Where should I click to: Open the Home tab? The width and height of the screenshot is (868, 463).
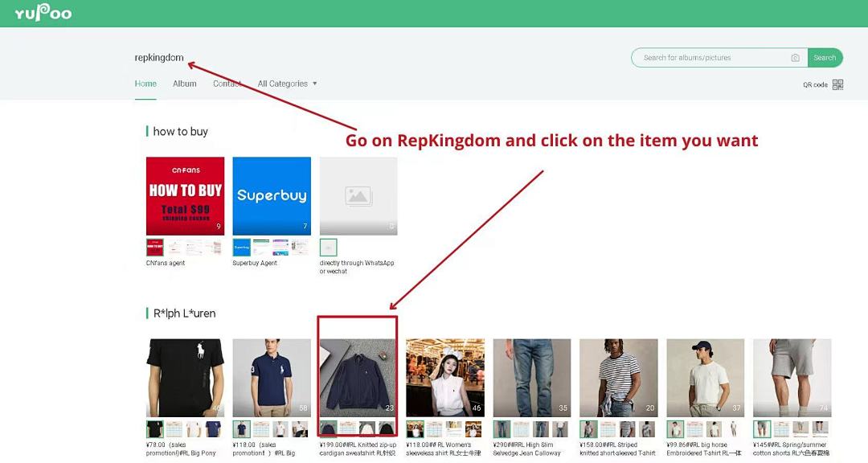145,84
